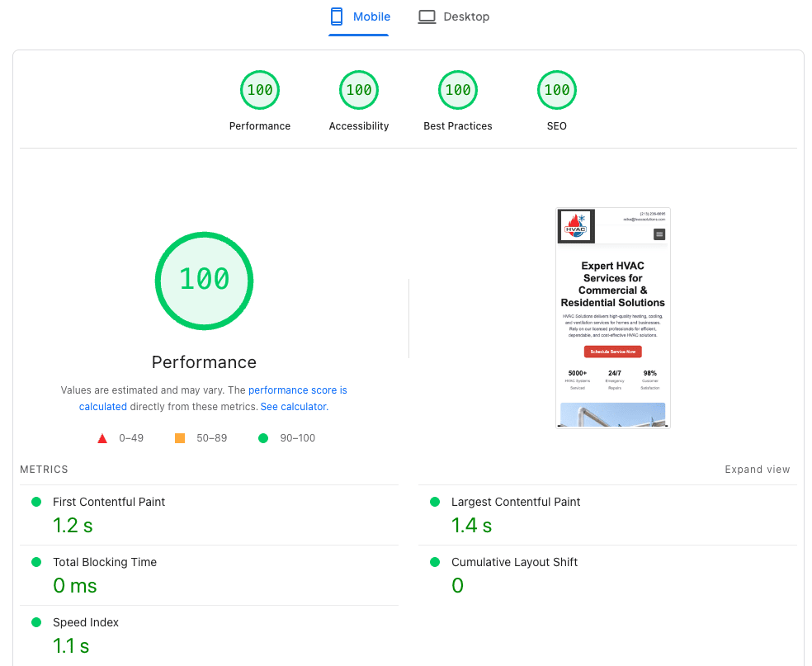Jump to the SEO score gauge

[557, 90]
